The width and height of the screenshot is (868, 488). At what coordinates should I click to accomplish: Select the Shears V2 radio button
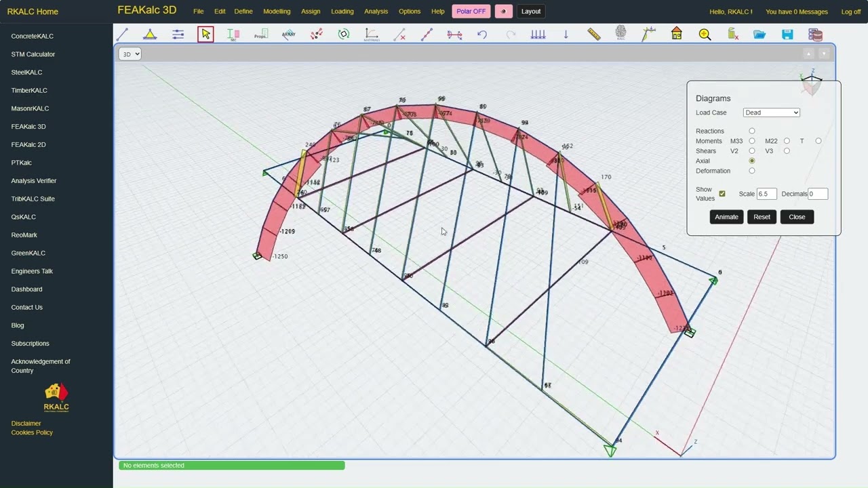tap(751, 150)
